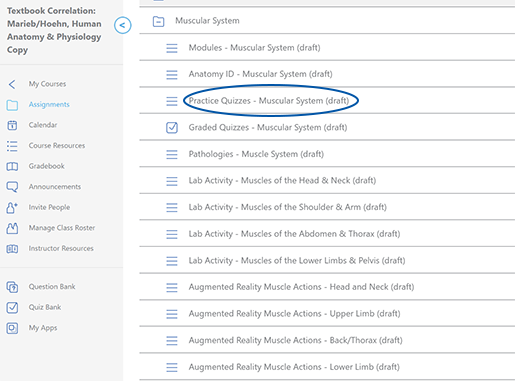The height and width of the screenshot is (381, 515).
Task: Click list icon beside Shoulder & Arm lab activity
Action: point(172,208)
